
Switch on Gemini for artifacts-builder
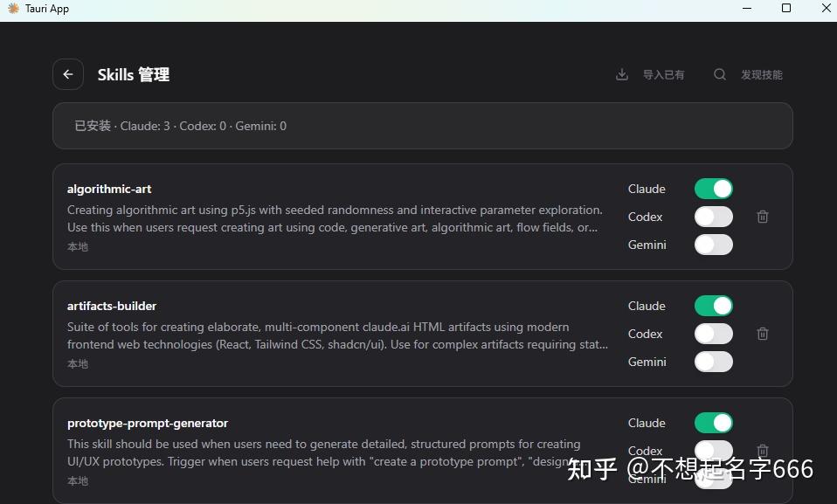(x=714, y=362)
